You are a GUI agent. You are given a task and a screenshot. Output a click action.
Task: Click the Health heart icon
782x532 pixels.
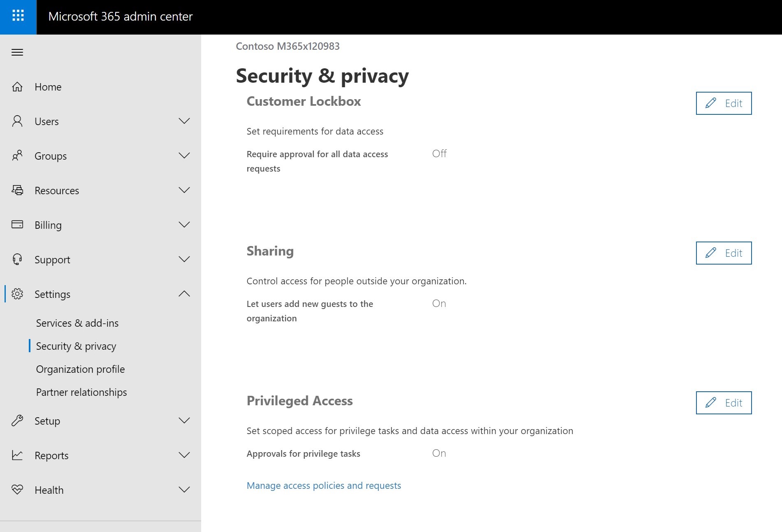(17, 490)
